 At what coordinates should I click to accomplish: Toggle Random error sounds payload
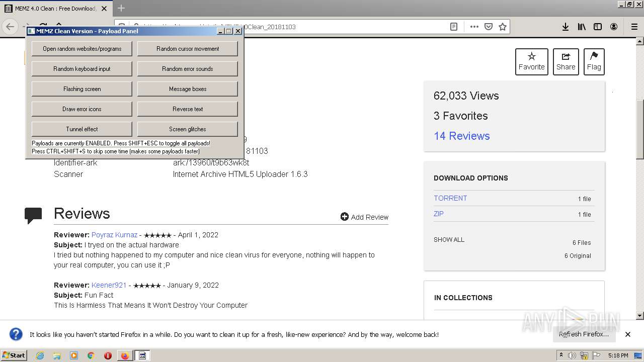[x=188, y=69]
